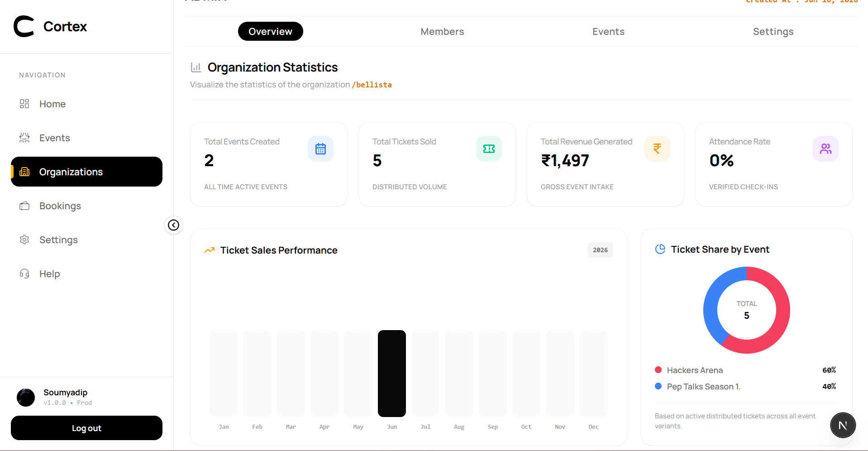Click the ₹1,497 revenue value
Image resolution: width=868 pixels, height=451 pixels.
565,160
